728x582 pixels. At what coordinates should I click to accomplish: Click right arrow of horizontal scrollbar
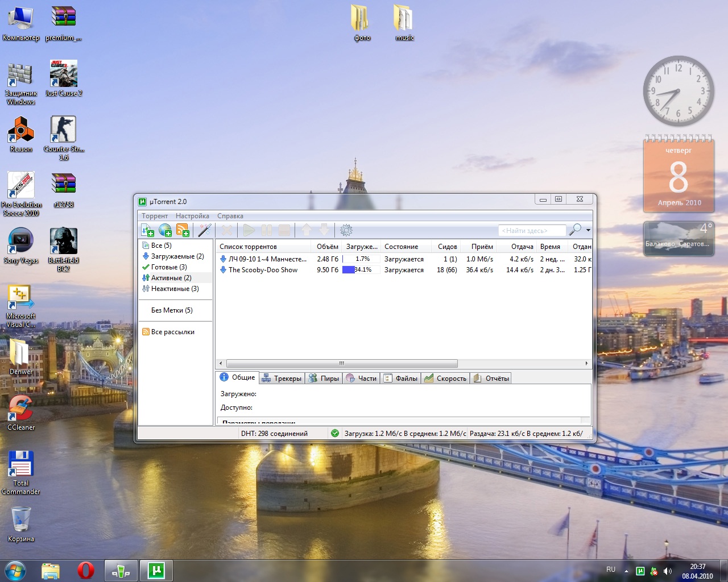point(586,363)
